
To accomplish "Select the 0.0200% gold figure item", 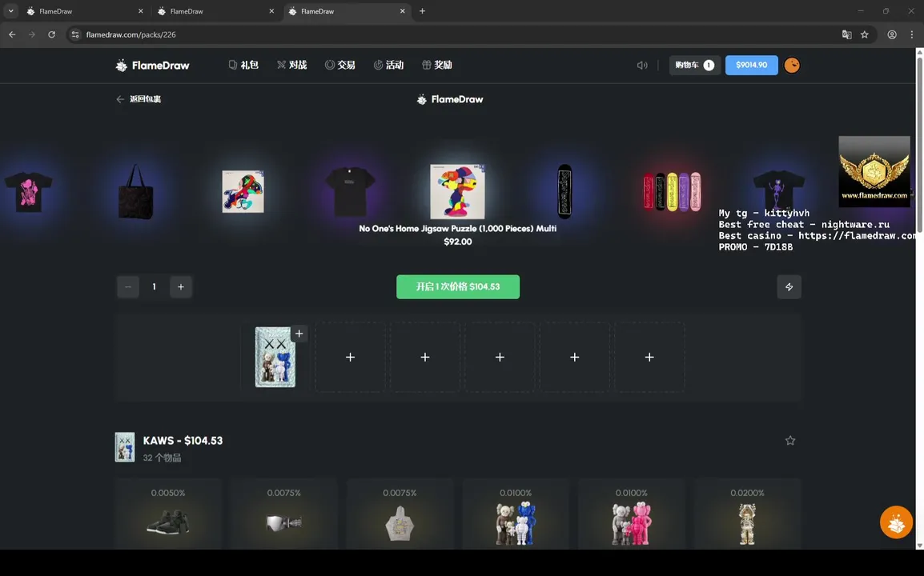I will coord(747,514).
